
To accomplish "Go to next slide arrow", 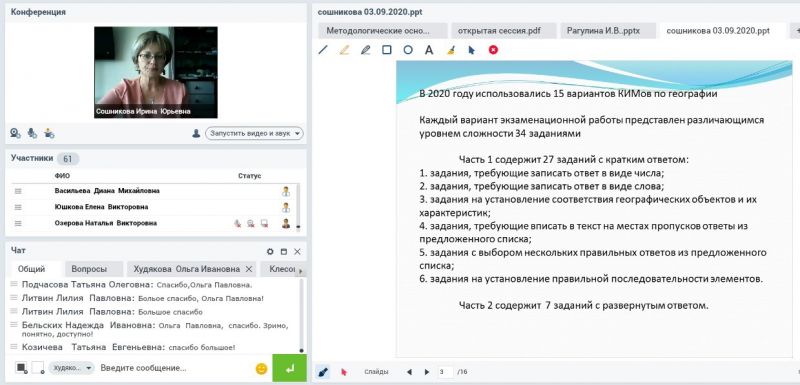I will 427,372.
